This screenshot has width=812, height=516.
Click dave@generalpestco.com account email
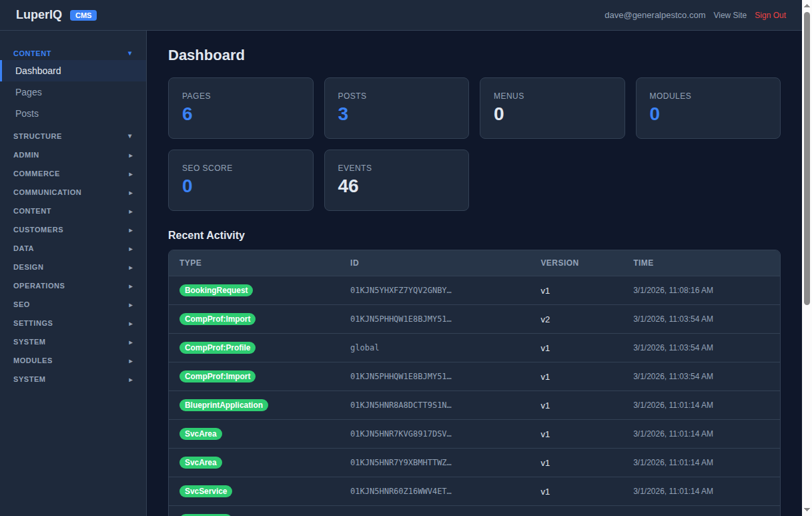click(x=655, y=15)
